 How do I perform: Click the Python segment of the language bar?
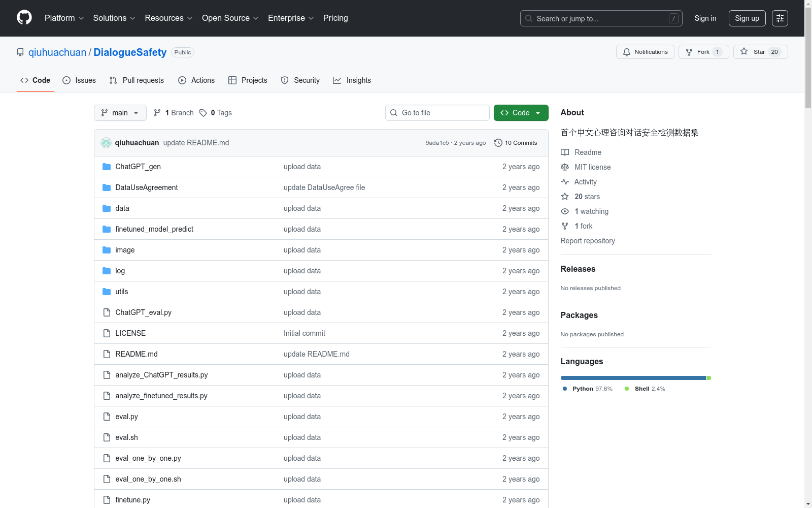[633, 378]
